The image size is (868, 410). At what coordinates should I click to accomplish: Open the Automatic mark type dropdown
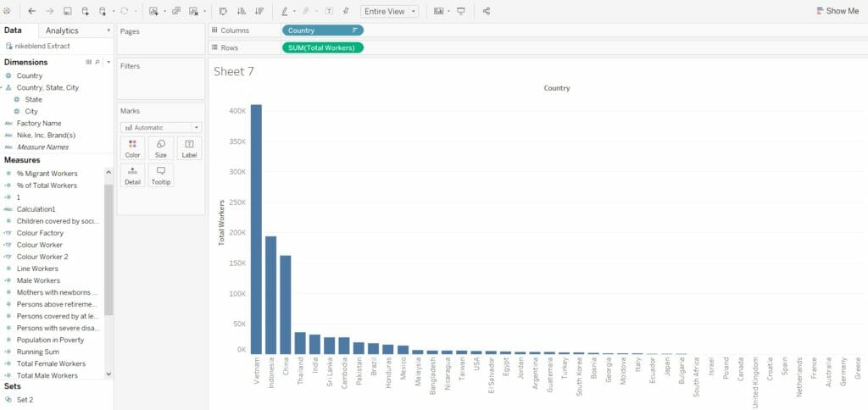161,127
